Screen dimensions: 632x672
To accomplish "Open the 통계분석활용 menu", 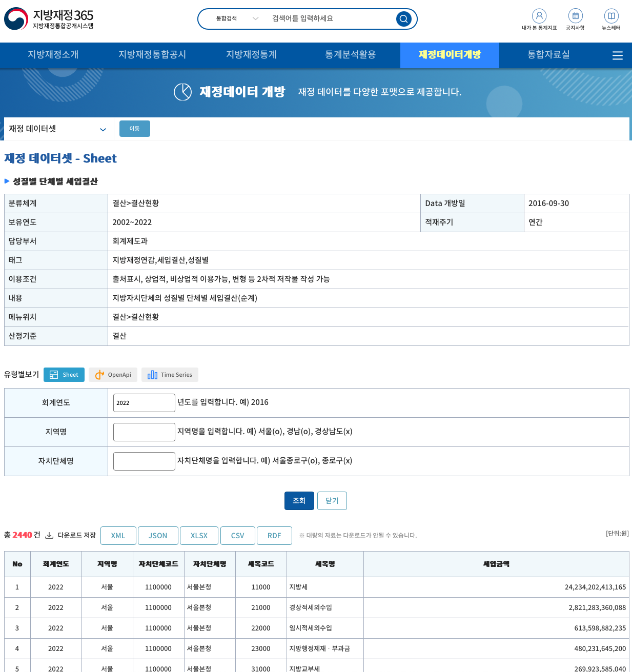I will 350,55.
